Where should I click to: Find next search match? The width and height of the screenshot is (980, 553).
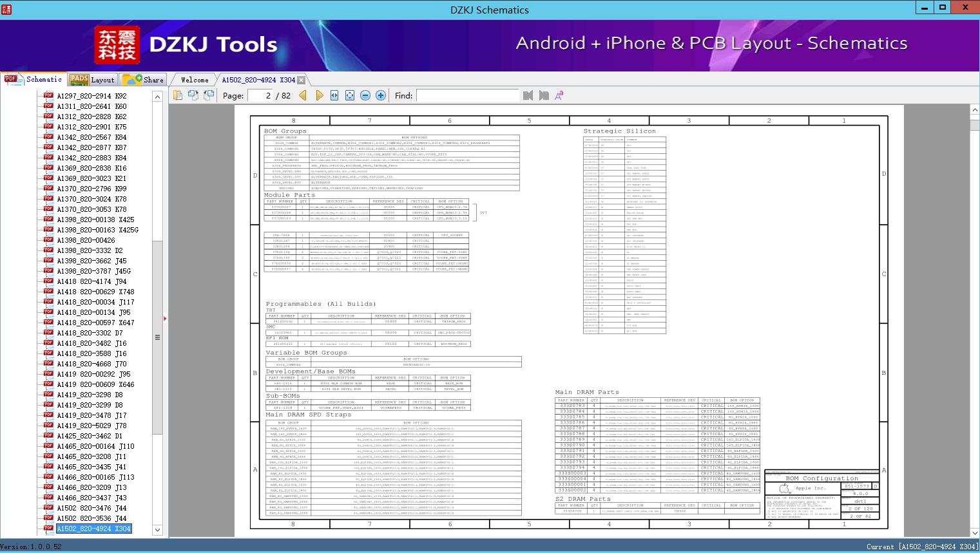544,95
